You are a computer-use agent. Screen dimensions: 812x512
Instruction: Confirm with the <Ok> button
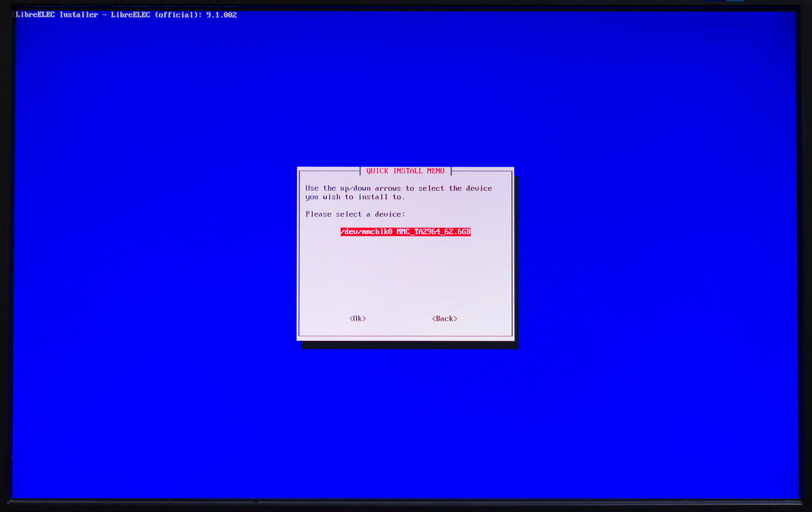(358, 318)
